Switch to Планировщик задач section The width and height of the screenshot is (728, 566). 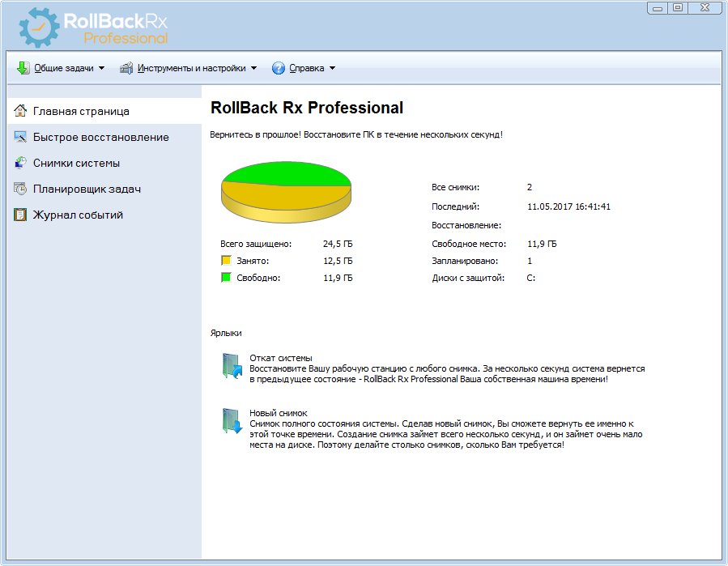(87, 189)
